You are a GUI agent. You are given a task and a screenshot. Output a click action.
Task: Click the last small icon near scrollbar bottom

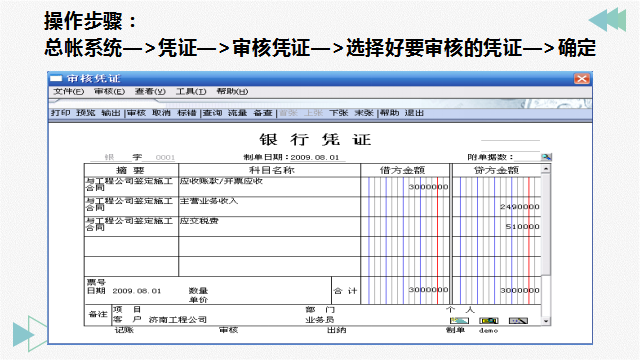click(x=518, y=321)
